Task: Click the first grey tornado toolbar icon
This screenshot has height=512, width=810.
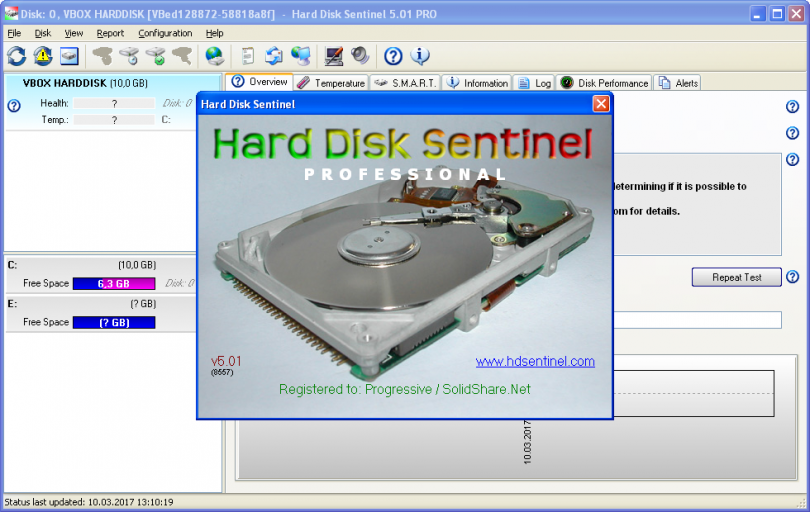Action: 103,56
